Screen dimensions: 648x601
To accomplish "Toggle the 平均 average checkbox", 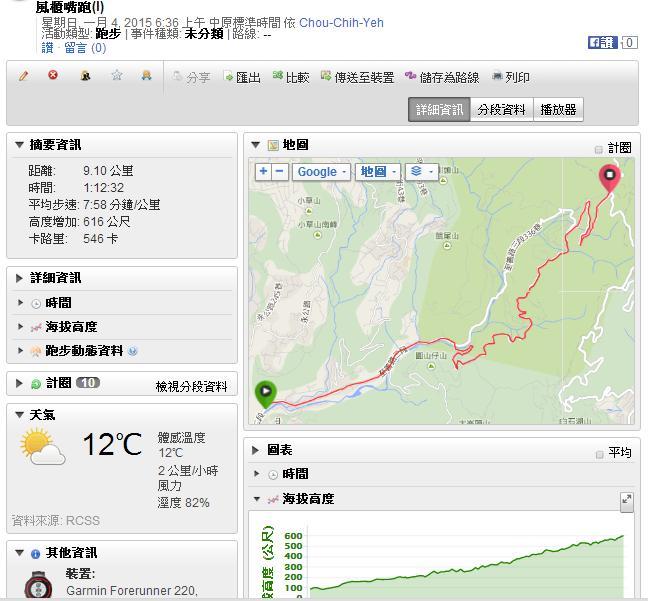I will pos(599,455).
